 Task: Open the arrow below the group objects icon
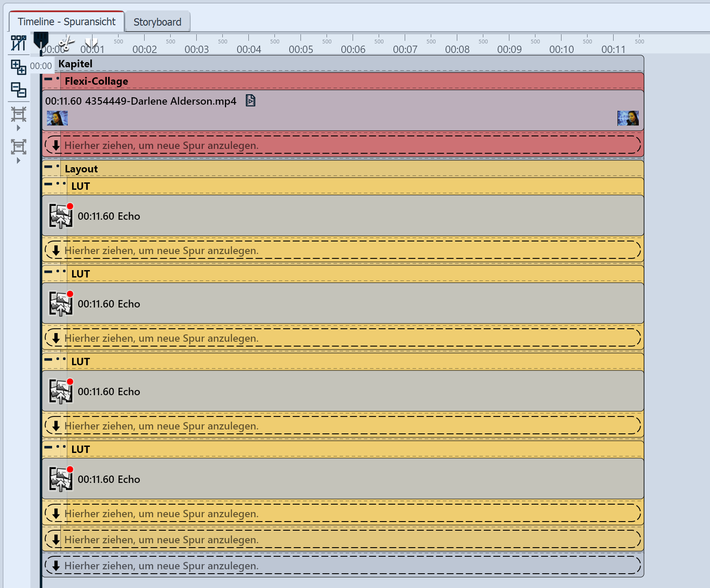click(x=18, y=128)
